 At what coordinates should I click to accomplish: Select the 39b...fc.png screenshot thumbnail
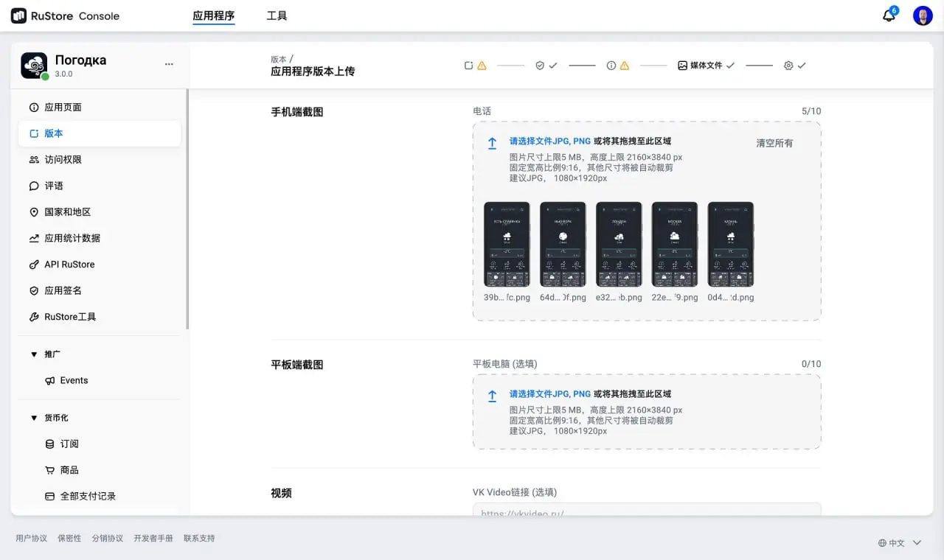coord(507,244)
